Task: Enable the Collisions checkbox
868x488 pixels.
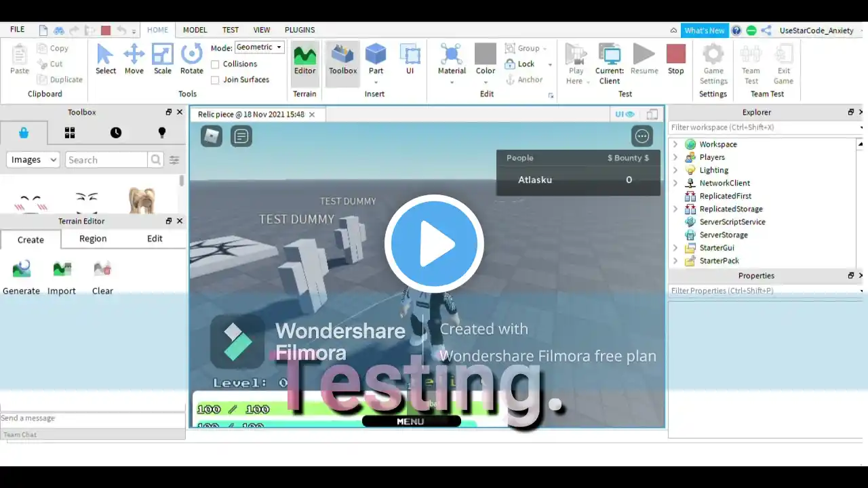Action: coord(215,64)
